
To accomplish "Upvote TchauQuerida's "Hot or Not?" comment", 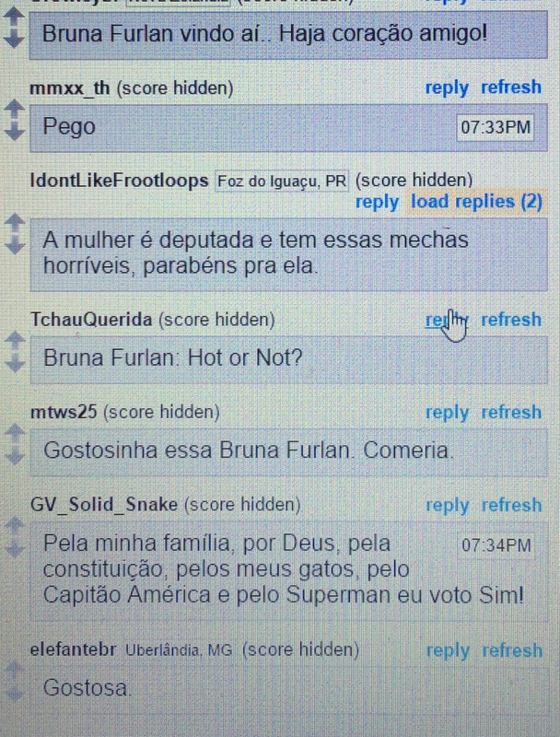I will point(15,340).
